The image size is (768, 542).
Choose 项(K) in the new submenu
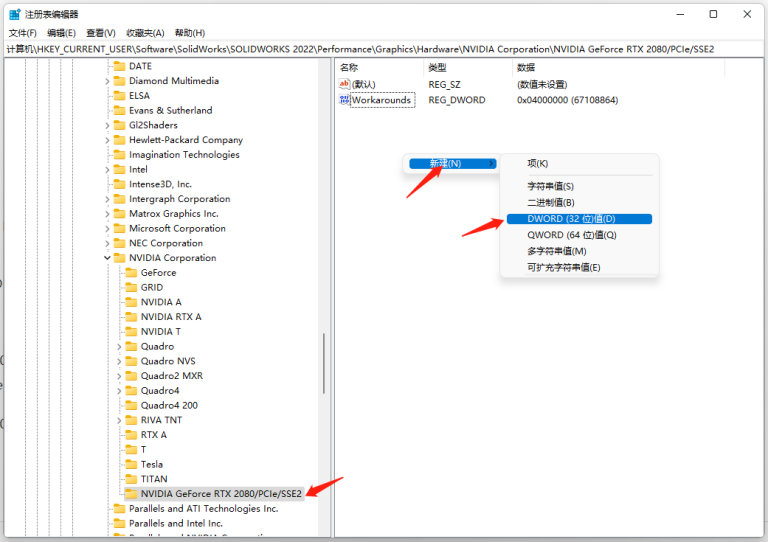(579, 164)
